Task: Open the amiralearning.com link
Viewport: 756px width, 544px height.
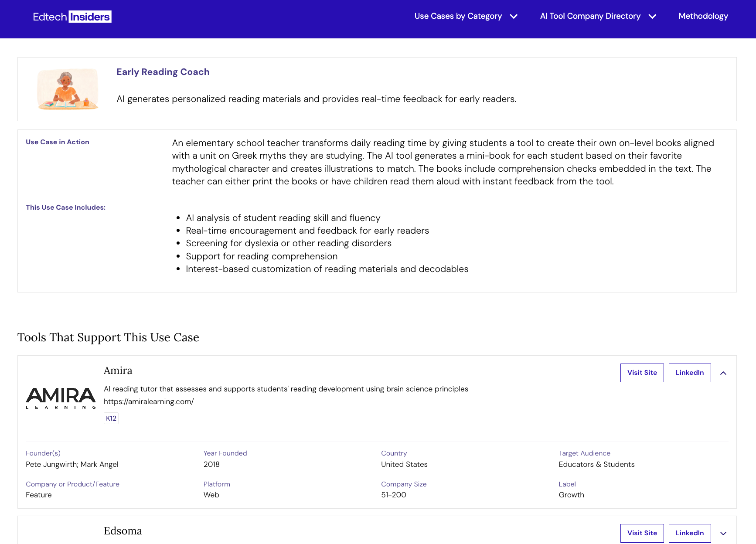Action: [x=149, y=401]
